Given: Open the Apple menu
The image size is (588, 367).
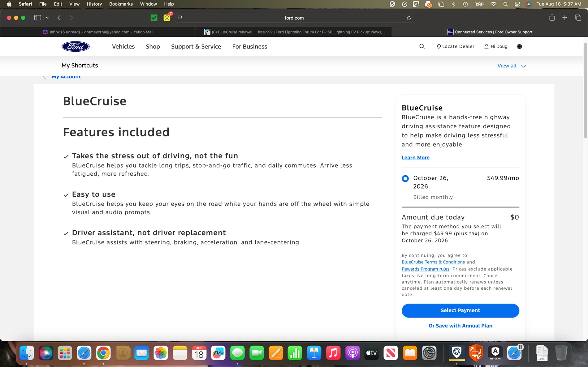Looking at the screenshot, I should click(x=9, y=4).
